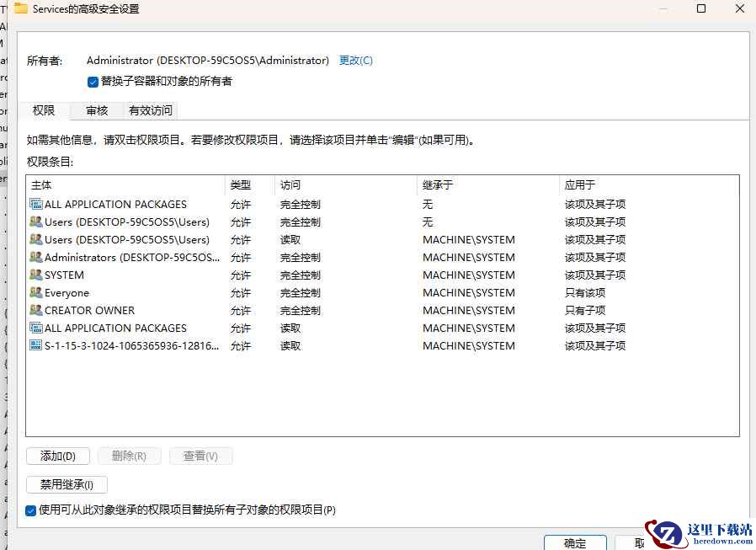Close the Services security settings window

point(740,8)
